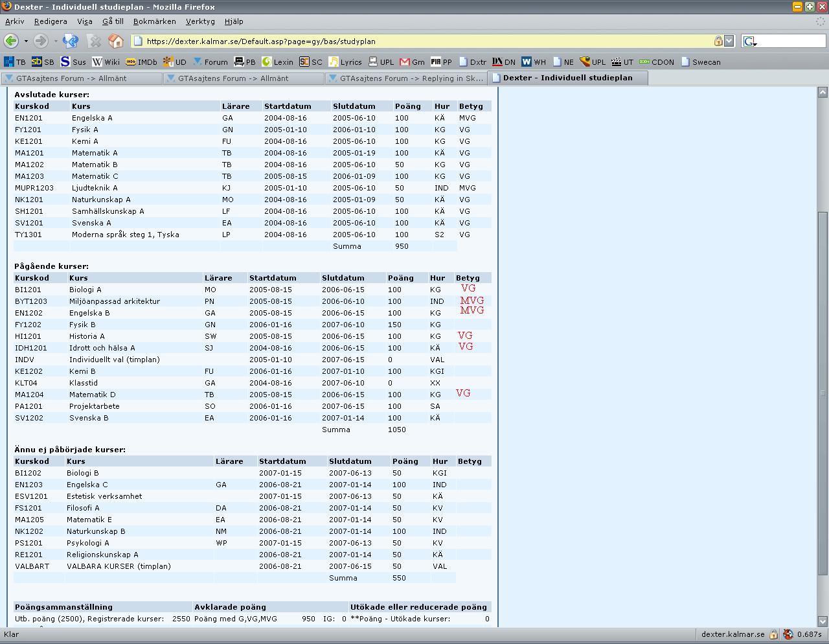Open the IMDb bookmark
Screen dimensions: 829x644
point(141,62)
